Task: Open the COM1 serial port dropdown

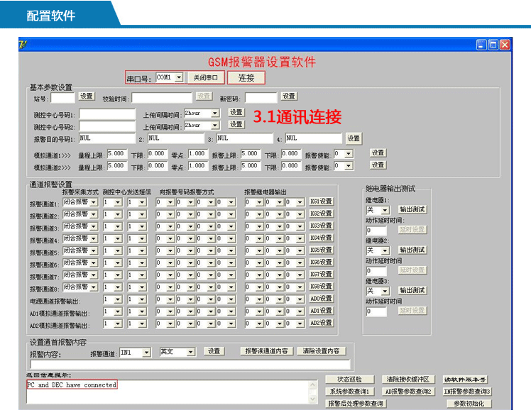Action: point(179,77)
